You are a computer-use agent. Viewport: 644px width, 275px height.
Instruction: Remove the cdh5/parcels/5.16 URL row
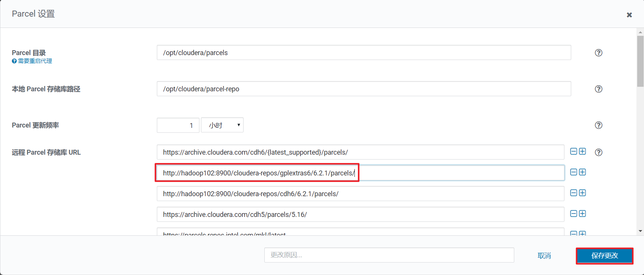tap(573, 214)
